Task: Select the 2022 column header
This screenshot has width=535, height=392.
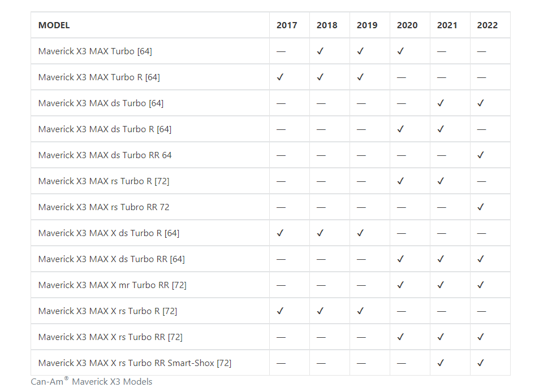Action: [487, 25]
